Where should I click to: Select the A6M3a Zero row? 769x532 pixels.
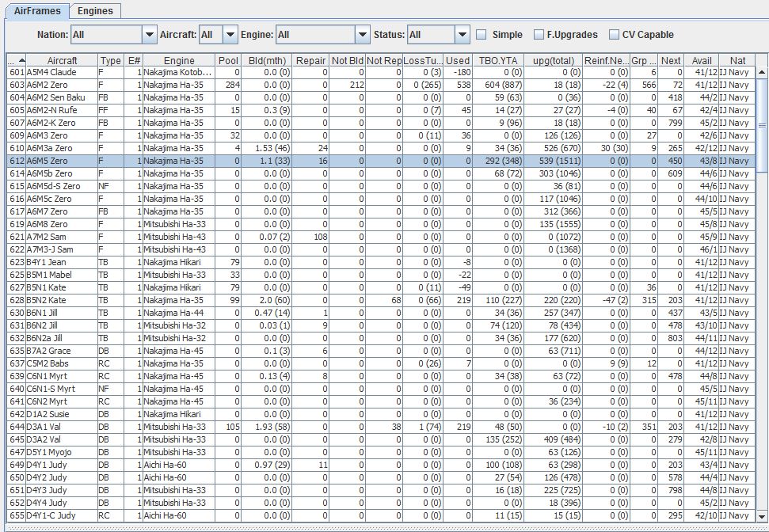381,148
